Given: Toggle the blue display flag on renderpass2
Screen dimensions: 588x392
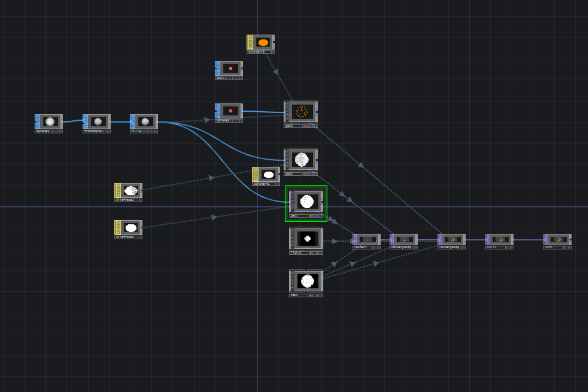Looking at the screenshot, I should tap(460, 248).
